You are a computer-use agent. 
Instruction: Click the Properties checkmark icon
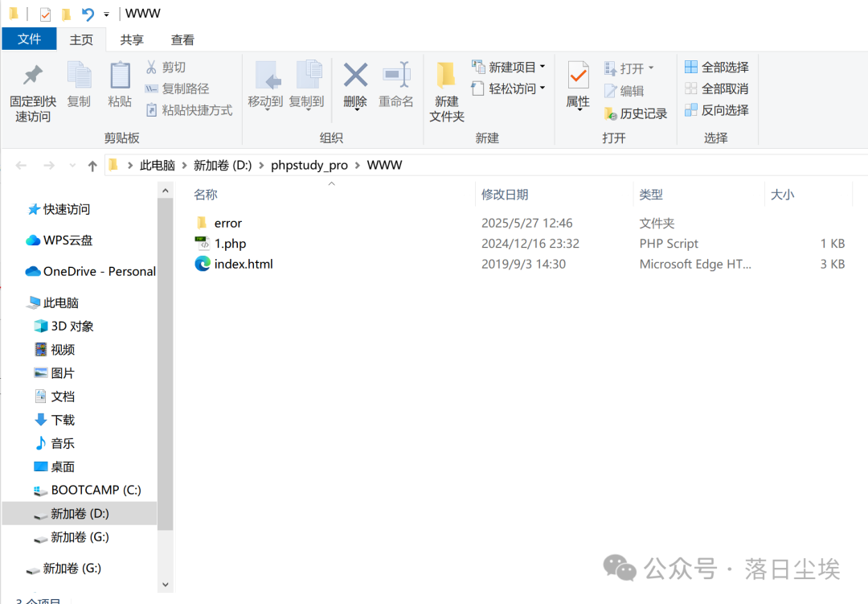pyautogui.click(x=578, y=75)
